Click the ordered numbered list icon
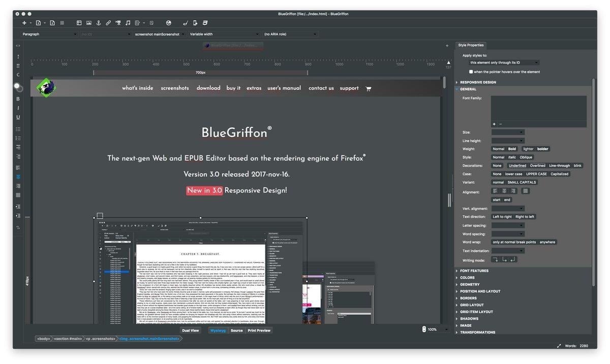 tap(18, 138)
